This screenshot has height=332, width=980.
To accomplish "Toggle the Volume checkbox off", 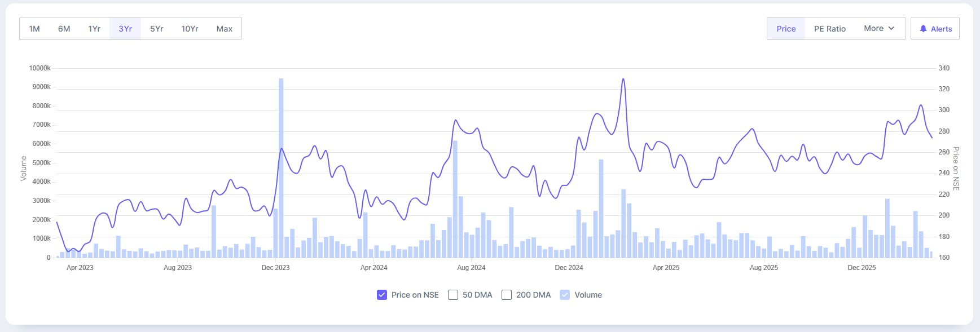I will point(565,295).
